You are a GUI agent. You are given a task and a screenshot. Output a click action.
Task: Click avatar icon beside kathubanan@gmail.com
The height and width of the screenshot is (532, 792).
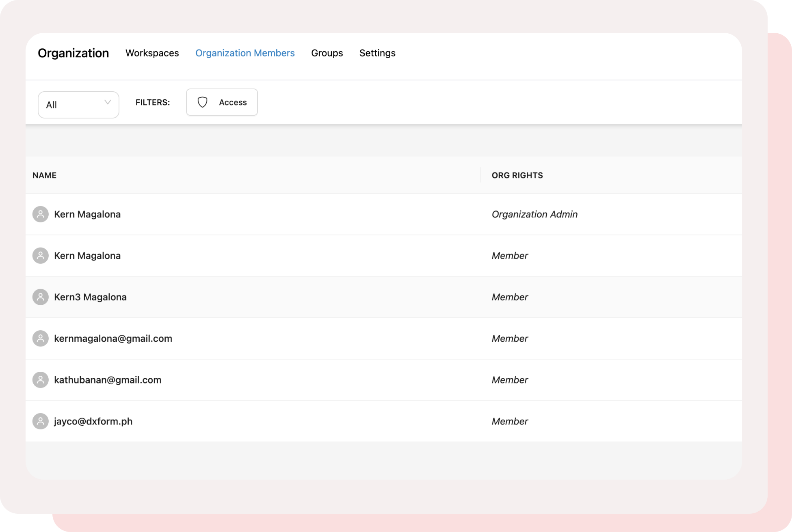[x=40, y=380]
